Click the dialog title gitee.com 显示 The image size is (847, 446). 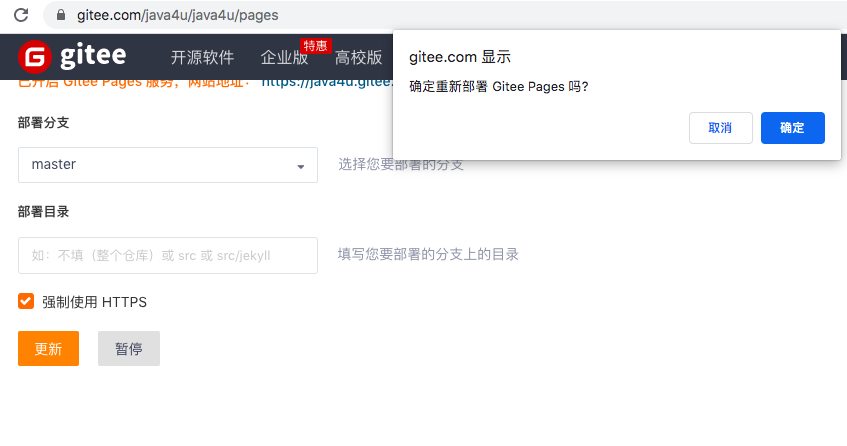pyautogui.click(x=460, y=57)
